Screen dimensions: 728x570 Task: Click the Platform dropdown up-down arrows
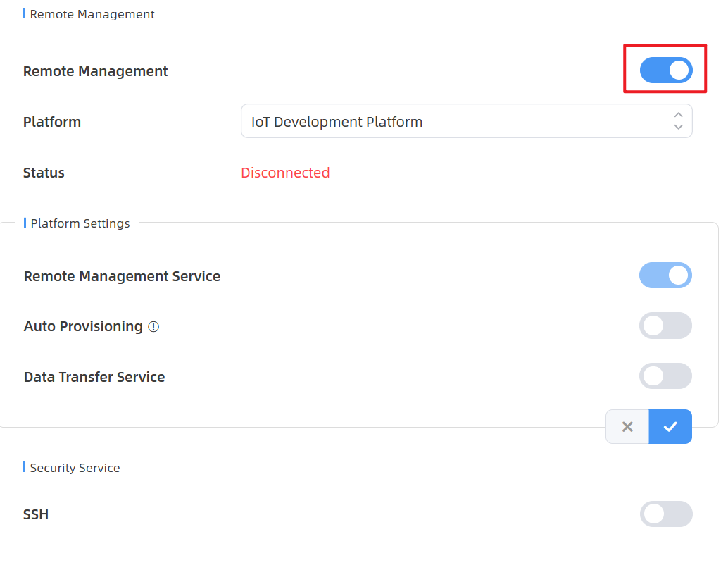[x=678, y=120]
